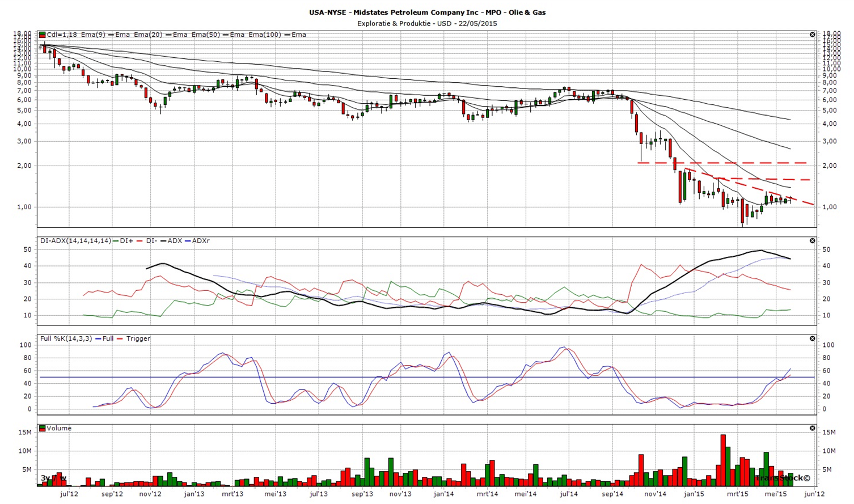This screenshot has width=854, height=504.
Task: Click the Exploratie & Produktie subtitle line
Action: click(x=427, y=23)
